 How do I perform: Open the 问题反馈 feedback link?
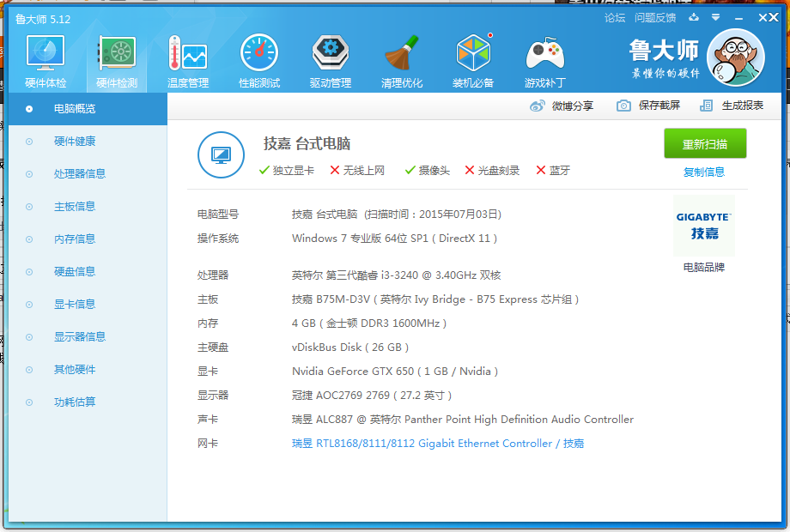point(655,18)
